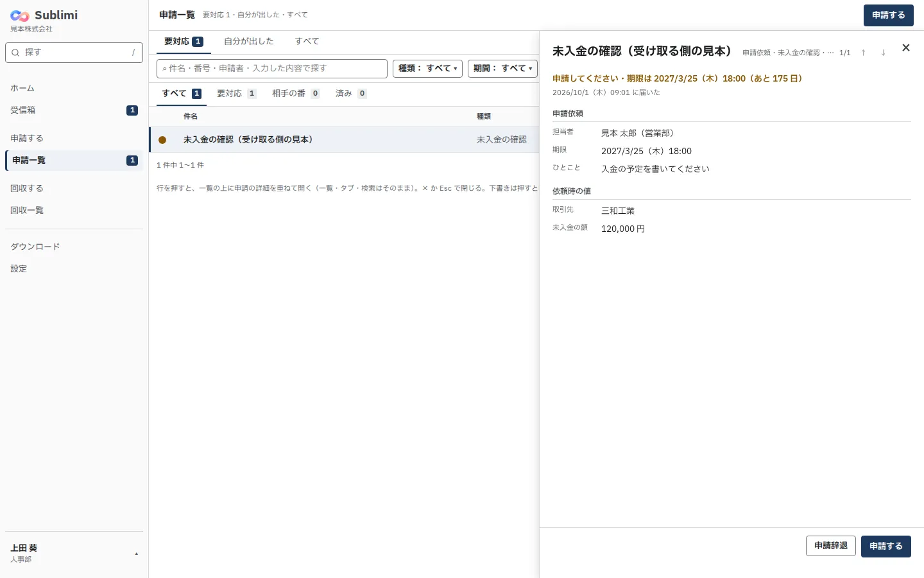Select the 済み sub-tab
The image size is (924, 578).
pos(350,93)
